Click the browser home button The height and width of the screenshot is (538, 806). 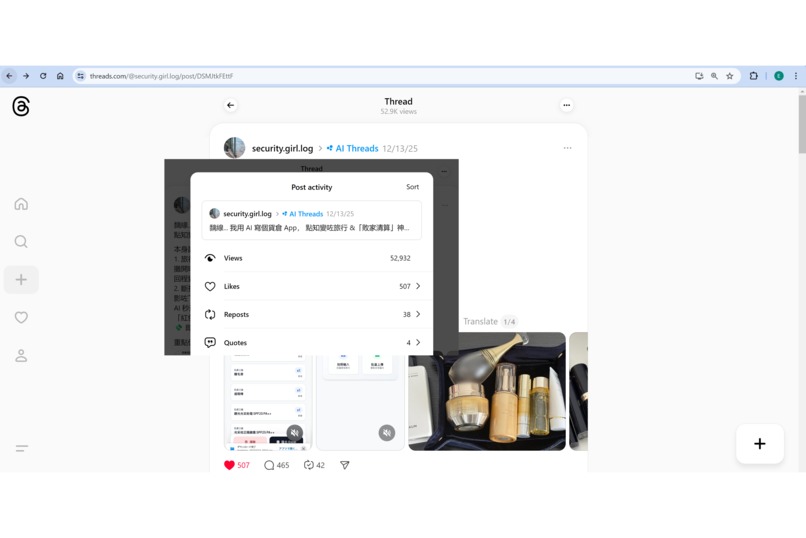(x=60, y=76)
